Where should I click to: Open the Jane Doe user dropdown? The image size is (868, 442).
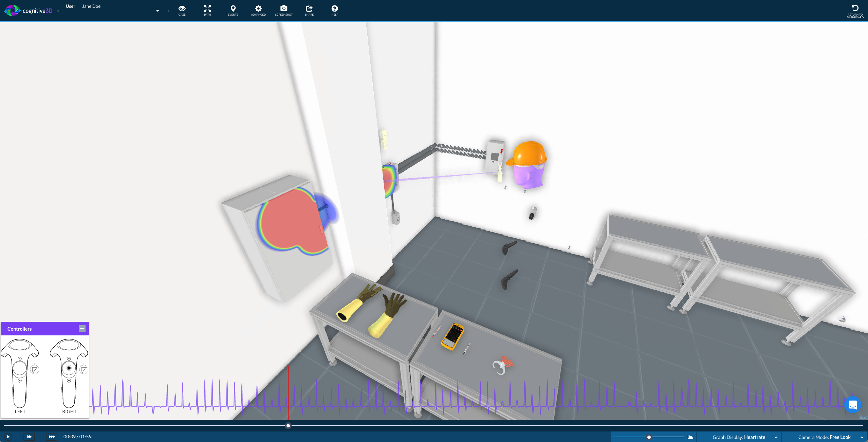point(157,11)
